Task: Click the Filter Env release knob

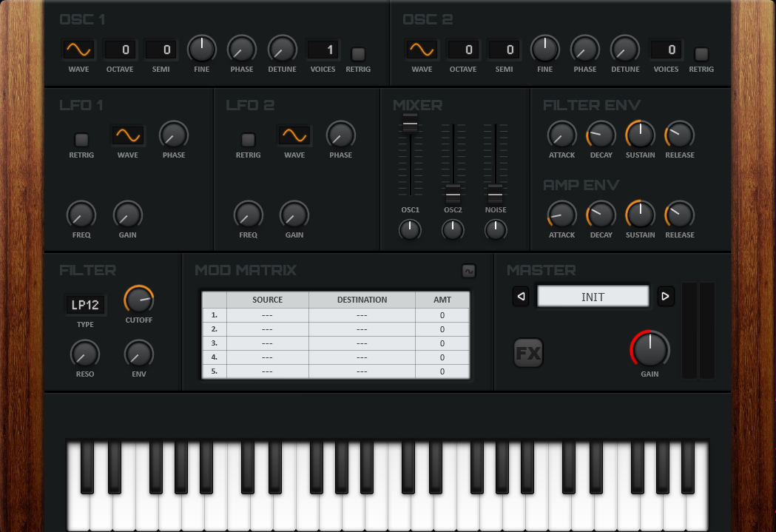Action: pos(680,135)
